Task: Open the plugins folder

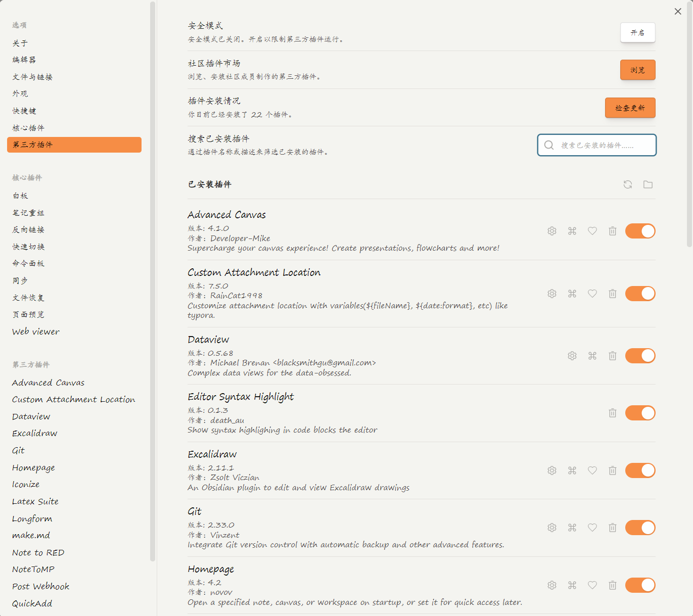Action: [648, 184]
